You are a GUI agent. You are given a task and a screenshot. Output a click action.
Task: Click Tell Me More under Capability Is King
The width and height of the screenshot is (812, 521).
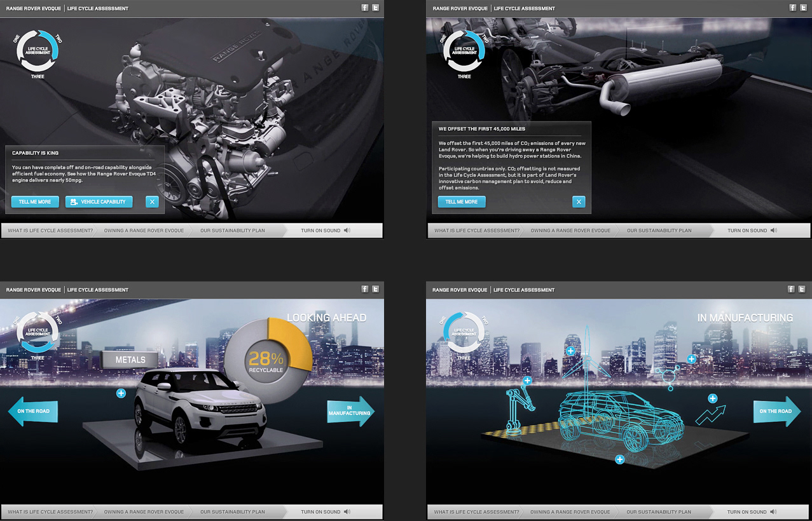pyautogui.click(x=35, y=202)
